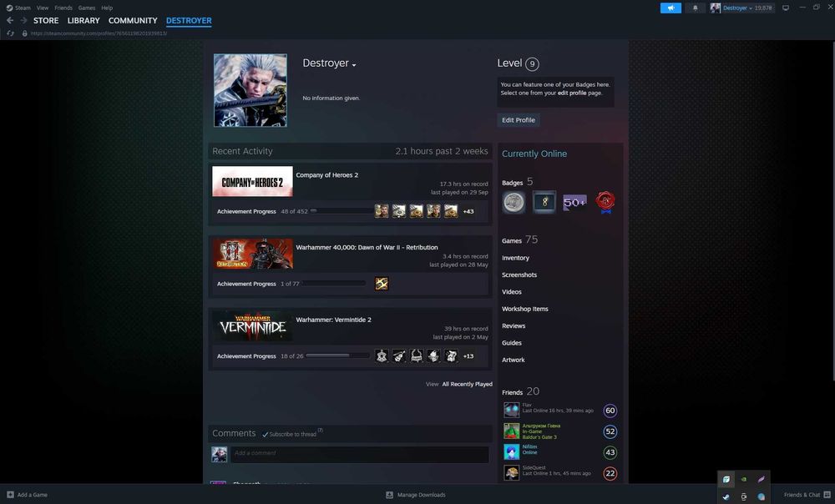The image size is (835, 504).
Task: Click the Level 9 badge
Action: coord(532,64)
